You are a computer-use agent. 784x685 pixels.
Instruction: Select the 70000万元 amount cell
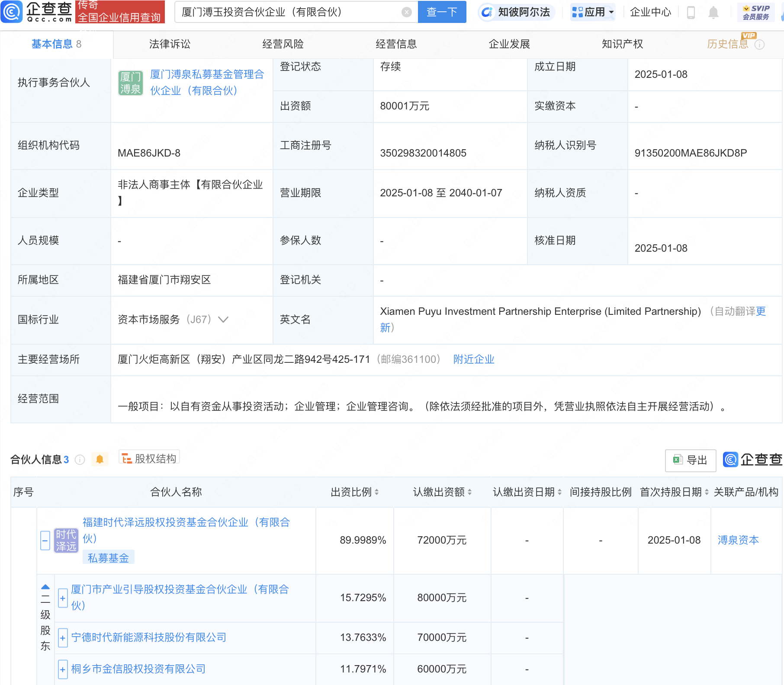coord(442,637)
